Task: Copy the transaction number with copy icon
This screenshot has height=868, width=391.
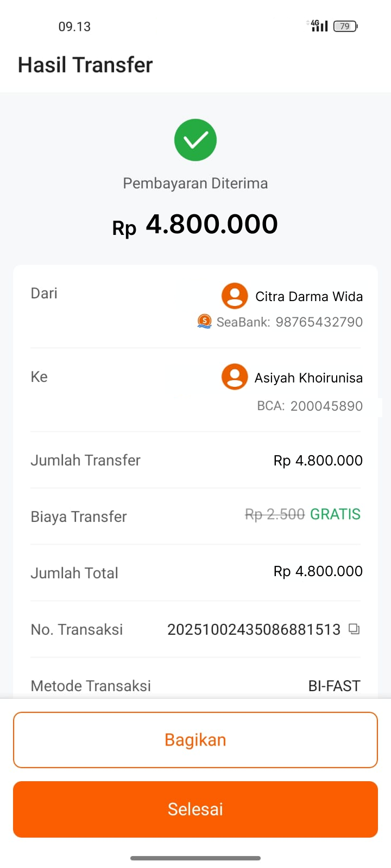Action: click(354, 629)
